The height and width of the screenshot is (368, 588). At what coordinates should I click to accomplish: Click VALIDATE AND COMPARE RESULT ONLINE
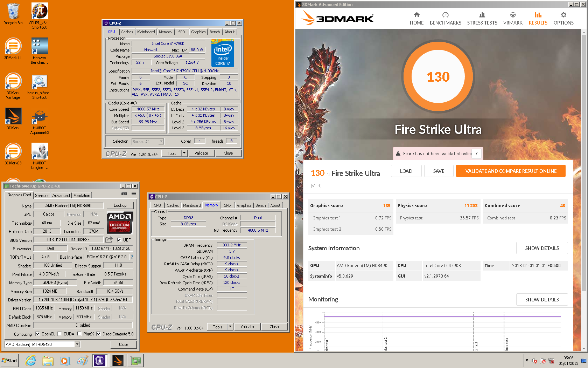[x=511, y=171]
